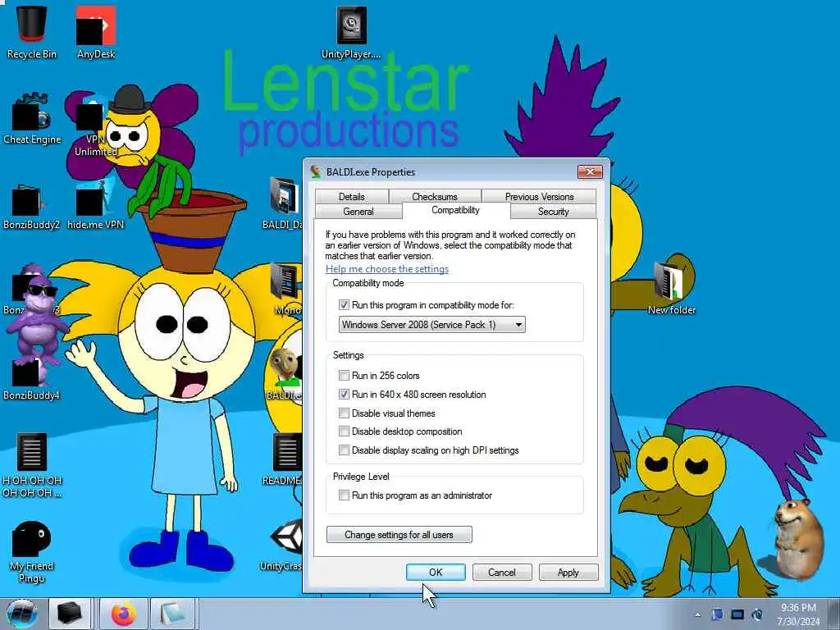The width and height of the screenshot is (840, 630).
Task: Select the Mono folder icon on desktop
Action: (286, 290)
